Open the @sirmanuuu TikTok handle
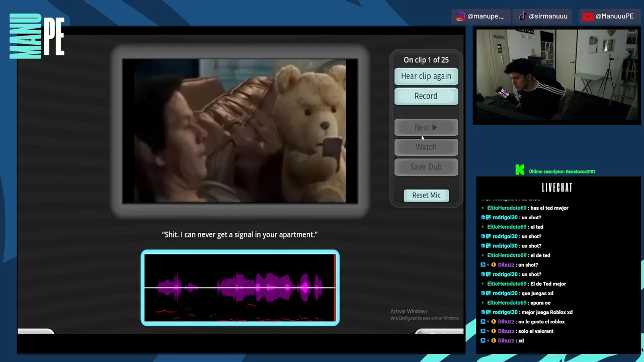Image resolution: width=644 pixels, height=362 pixels. (548, 16)
